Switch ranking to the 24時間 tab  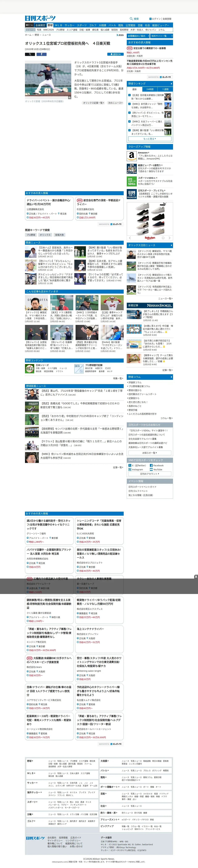pos(150,89)
